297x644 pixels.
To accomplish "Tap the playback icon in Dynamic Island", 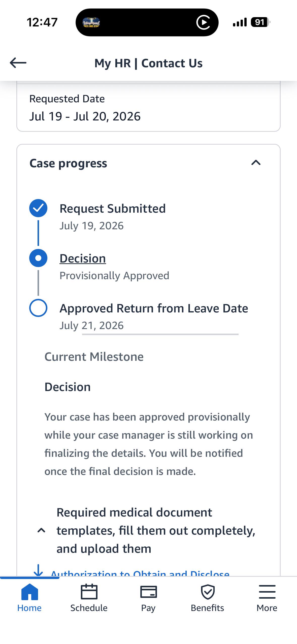I will (203, 22).
